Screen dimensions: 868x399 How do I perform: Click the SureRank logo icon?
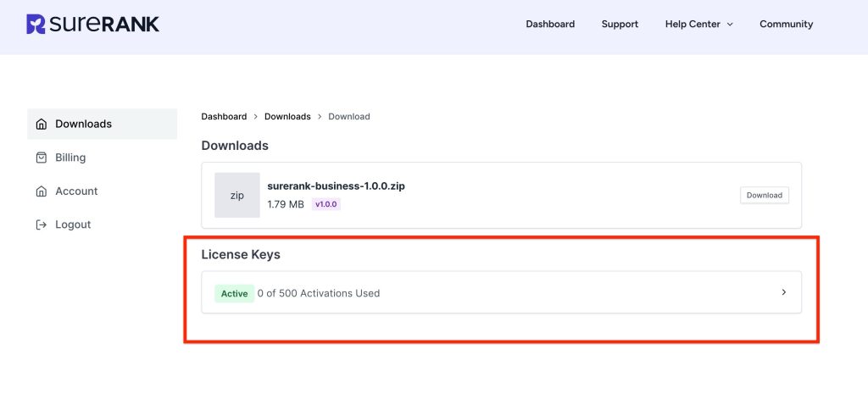click(x=36, y=24)
